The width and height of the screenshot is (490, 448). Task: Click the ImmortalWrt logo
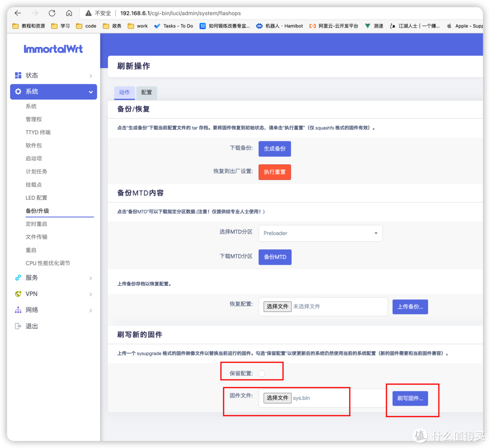pyautogui.click(x=53, y=49)
